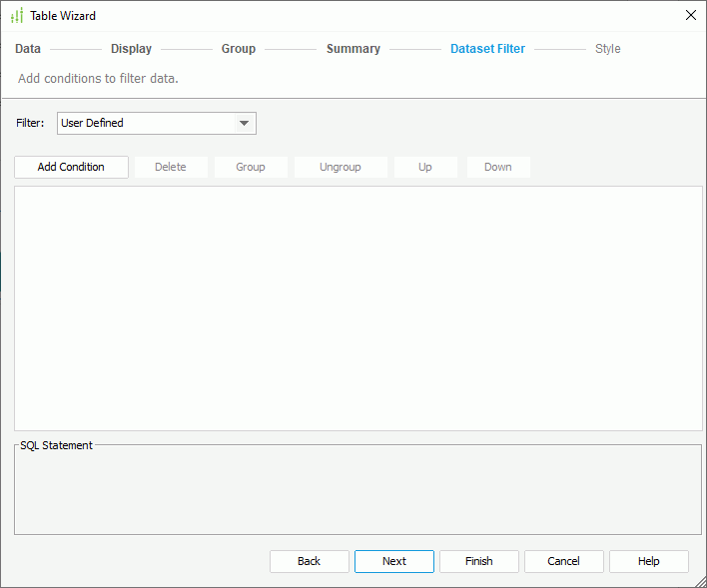Select the Dataset Filter step
Image resolution: width=707 pixels, height=588 pixels.
pos(487,49)
